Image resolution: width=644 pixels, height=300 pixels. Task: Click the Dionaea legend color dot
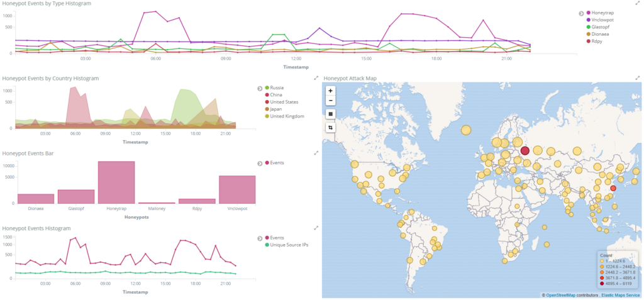coord(589,34)
